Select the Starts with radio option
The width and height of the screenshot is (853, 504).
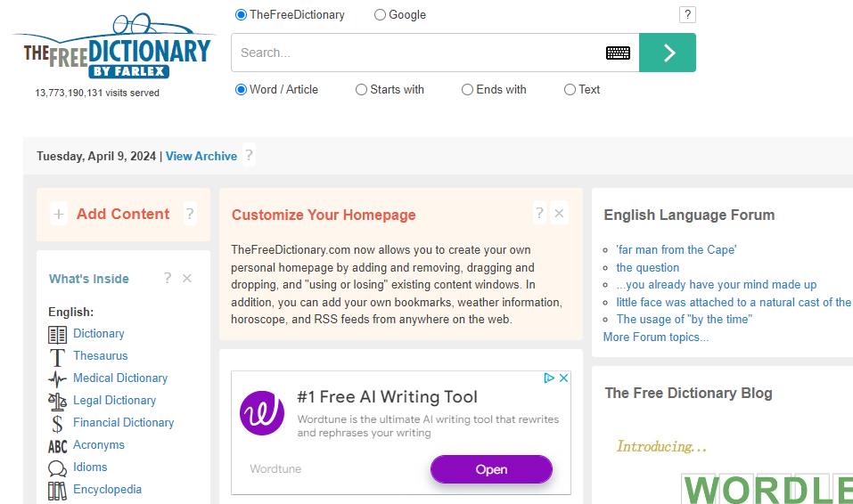(361, 90)
